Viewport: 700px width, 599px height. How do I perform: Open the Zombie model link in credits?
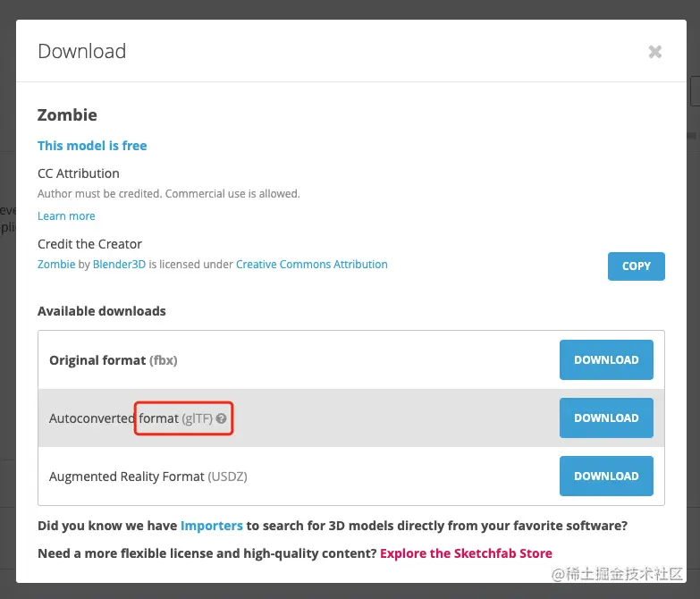point(56,265)
